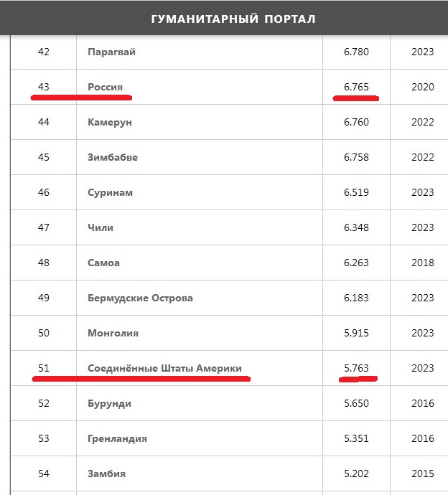This screenshot has height=495, width=448.
Task: Click the 6.765 value for Россия
Action: point(356,87)
